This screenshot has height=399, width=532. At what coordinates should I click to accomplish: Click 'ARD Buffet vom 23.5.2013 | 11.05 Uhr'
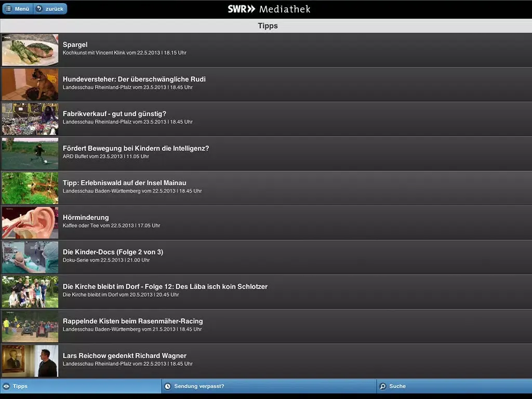106,156
